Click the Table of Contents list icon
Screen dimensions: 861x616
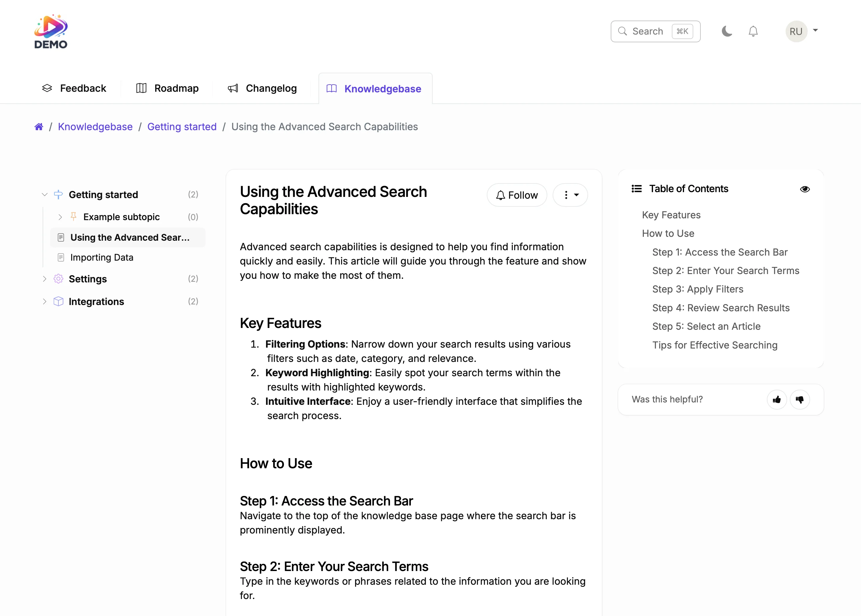tap(636, 189)
